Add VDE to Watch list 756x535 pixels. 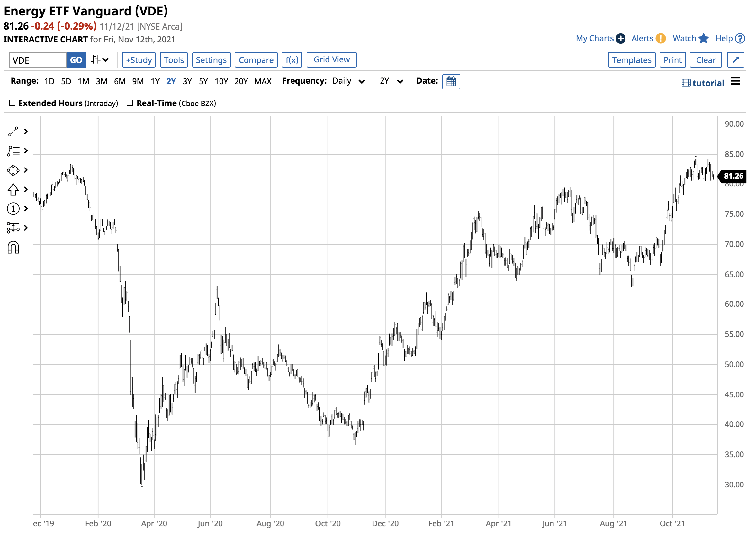coord(691,39)
